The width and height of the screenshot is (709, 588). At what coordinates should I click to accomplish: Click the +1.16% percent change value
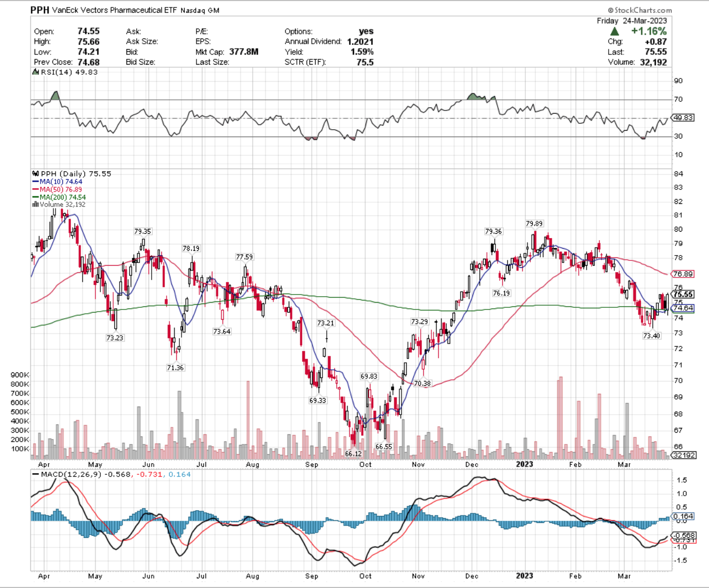click(x=649, y=31)
